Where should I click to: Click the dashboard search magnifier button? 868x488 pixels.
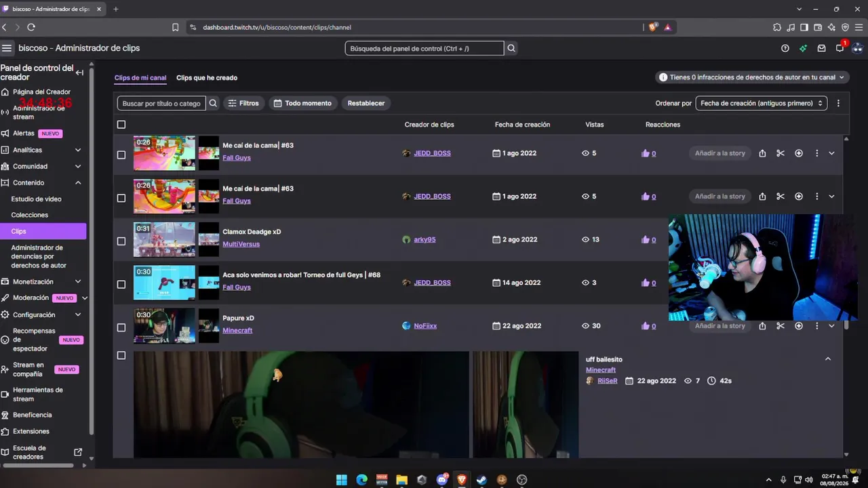click(x=512, y=48)
